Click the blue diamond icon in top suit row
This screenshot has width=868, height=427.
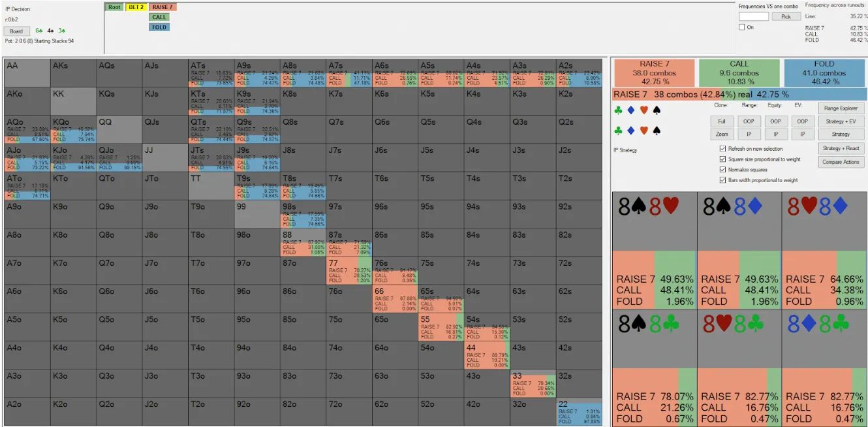pyautogui.click(x=631, y=111)
